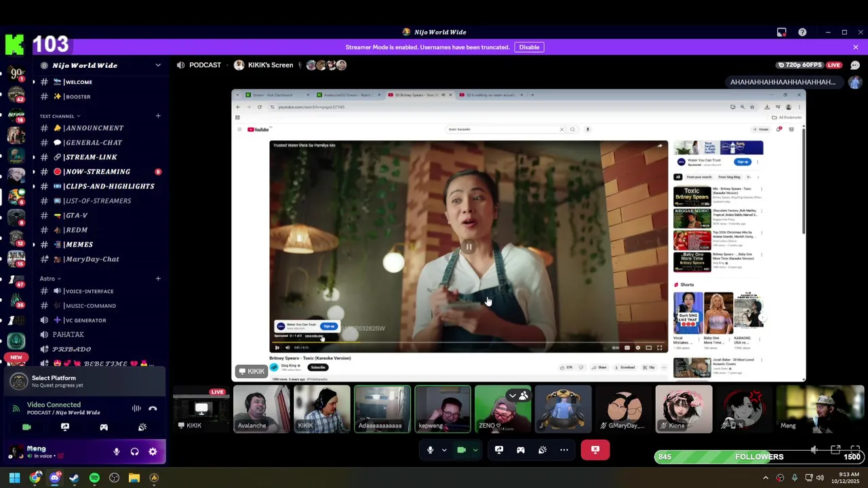Open Spotify from the taskbar
868x488 pixels.
(x=94, y=478)
